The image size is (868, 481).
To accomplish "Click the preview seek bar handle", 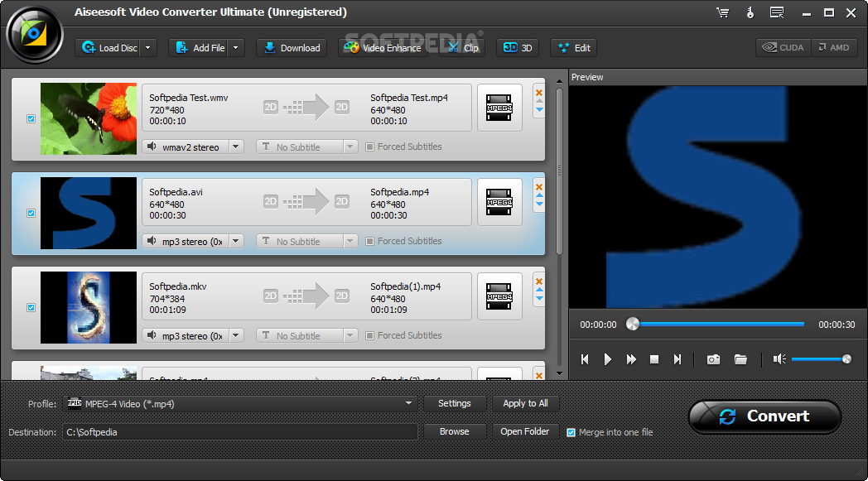I will 632,325.
